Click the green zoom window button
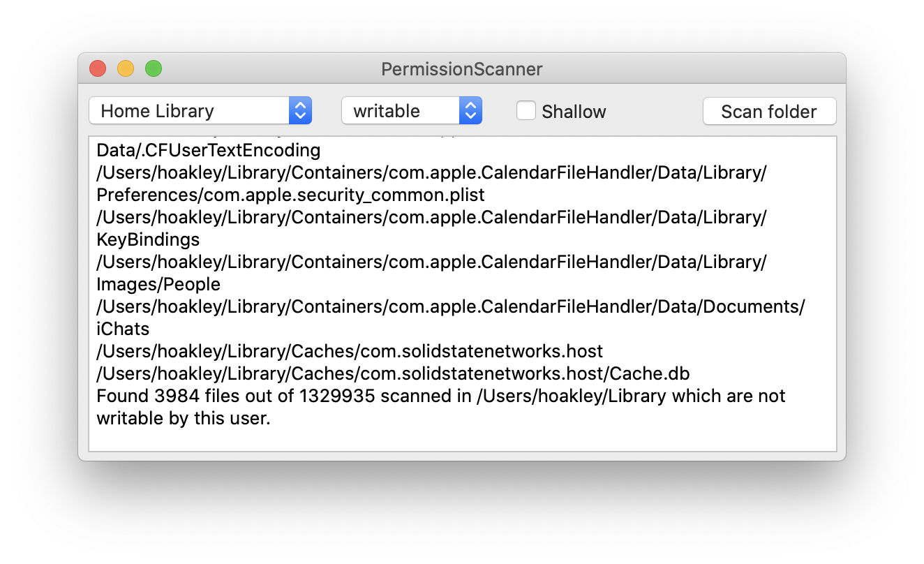The image size is (924, 564). pos(154,68)
